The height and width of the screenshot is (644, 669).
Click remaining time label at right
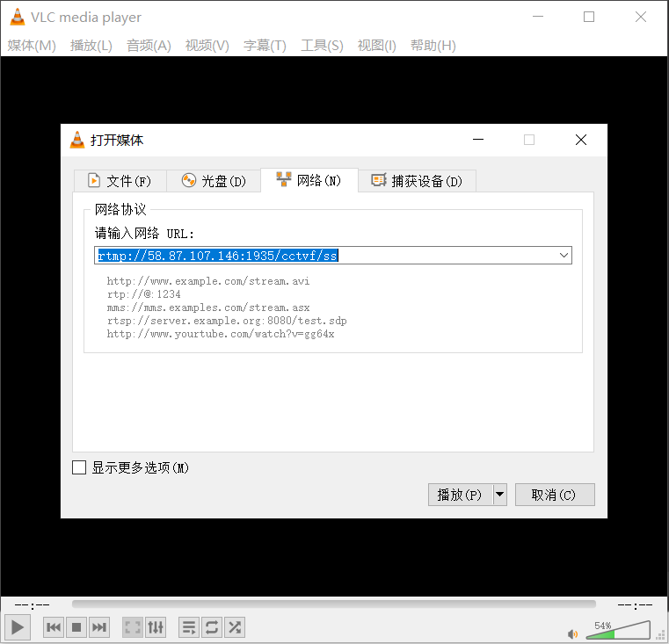pos(635,604)
